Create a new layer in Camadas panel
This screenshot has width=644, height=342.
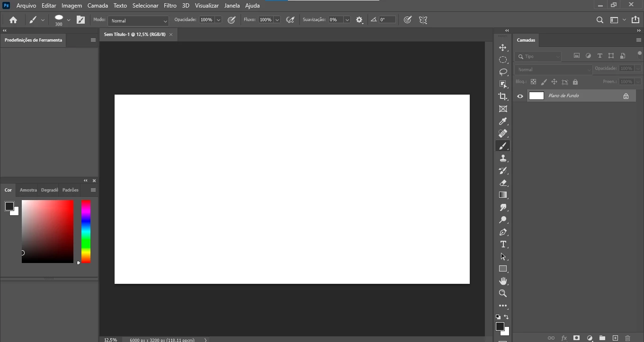(x=615, y=338)
